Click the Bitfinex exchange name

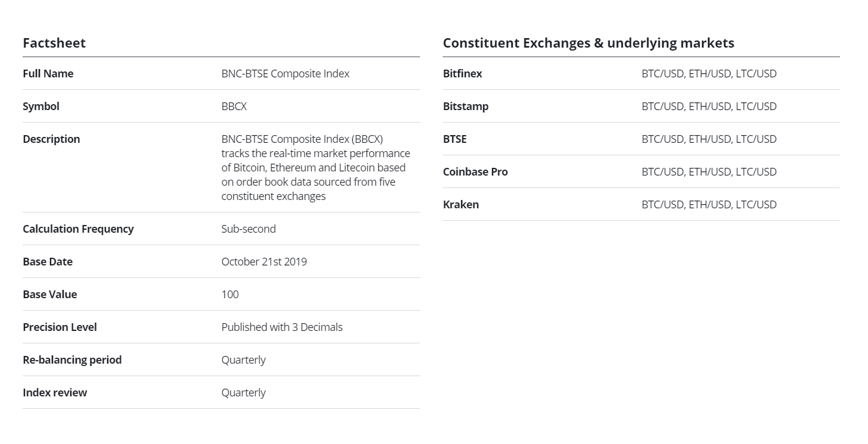pyautogui.click(x=462, y=74)
